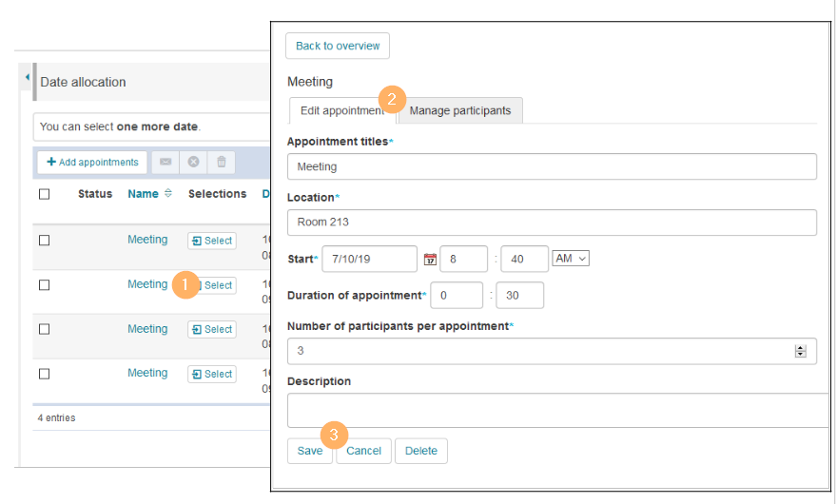This screenshot has height=504, width=836.
Task: Click Select button in the first Meeting row
Action: coord(211,241)
